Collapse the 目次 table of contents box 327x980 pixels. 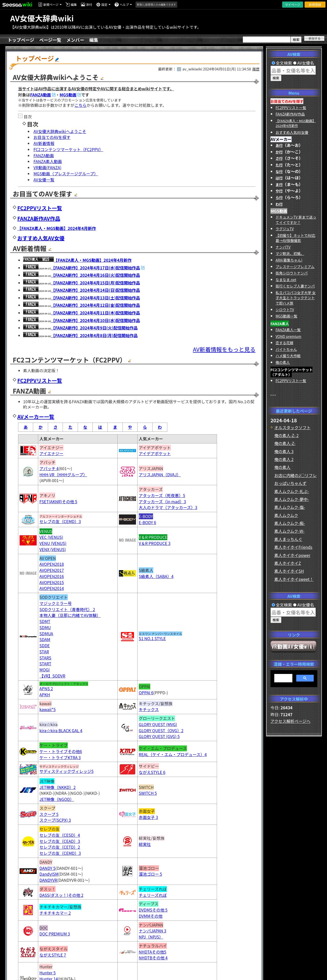pos(20,116)
